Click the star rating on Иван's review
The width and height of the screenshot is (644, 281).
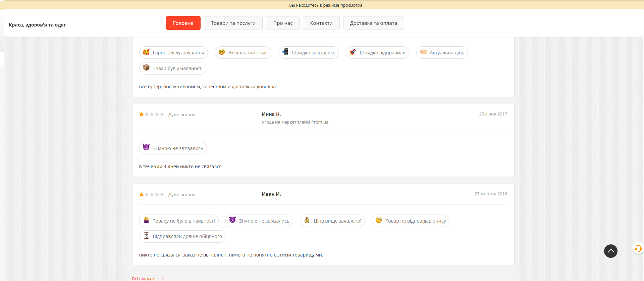(152, 194)
